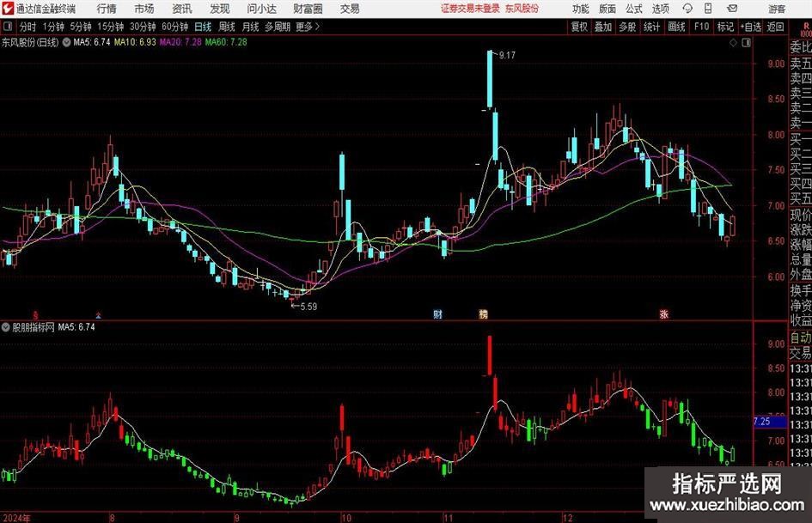Add stock with the +自选 button
Screen dimensions: 812x523
tap(751, 27)
